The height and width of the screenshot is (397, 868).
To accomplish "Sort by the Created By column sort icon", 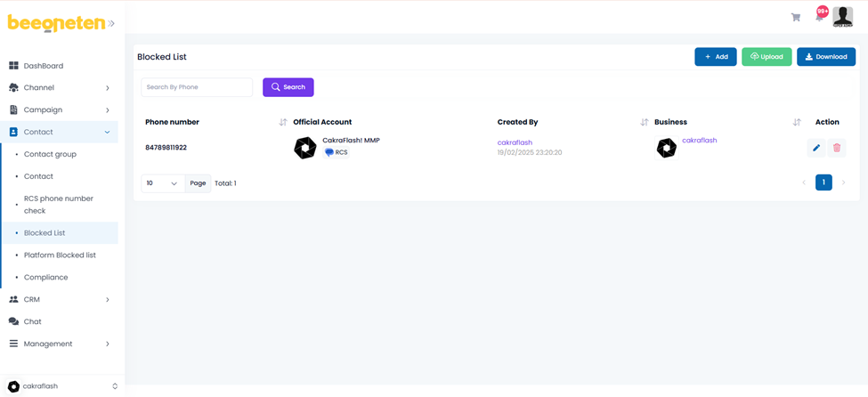I will [x=645, y=122].
